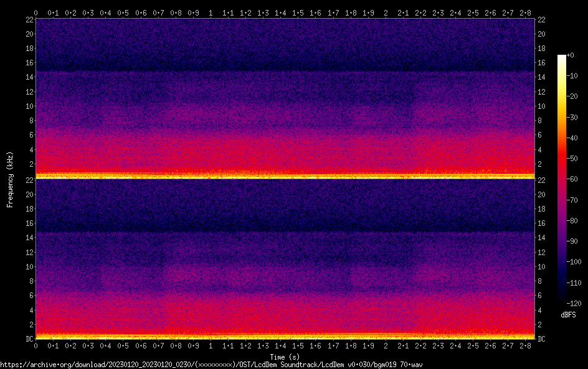Click the topmost 14 label on the right frequency axis

pos(541,77)
